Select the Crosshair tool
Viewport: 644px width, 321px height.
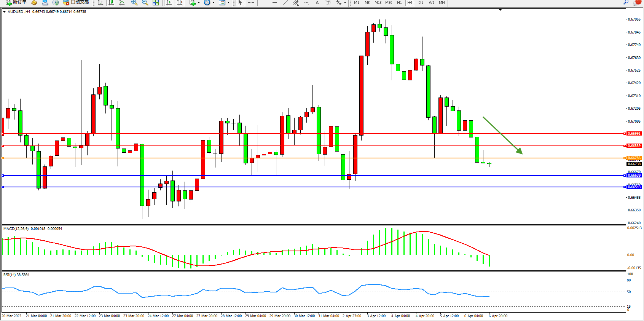[251, 3]
